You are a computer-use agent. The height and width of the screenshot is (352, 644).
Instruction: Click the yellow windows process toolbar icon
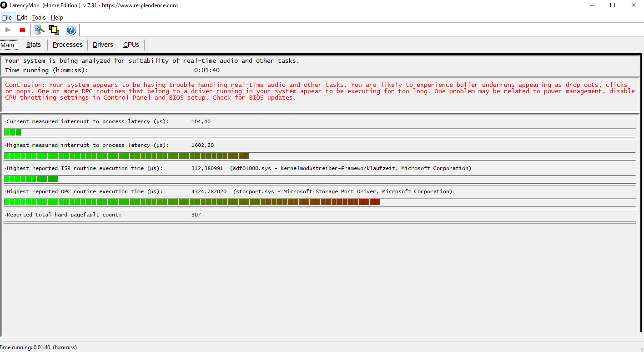[x=54, y=30]
